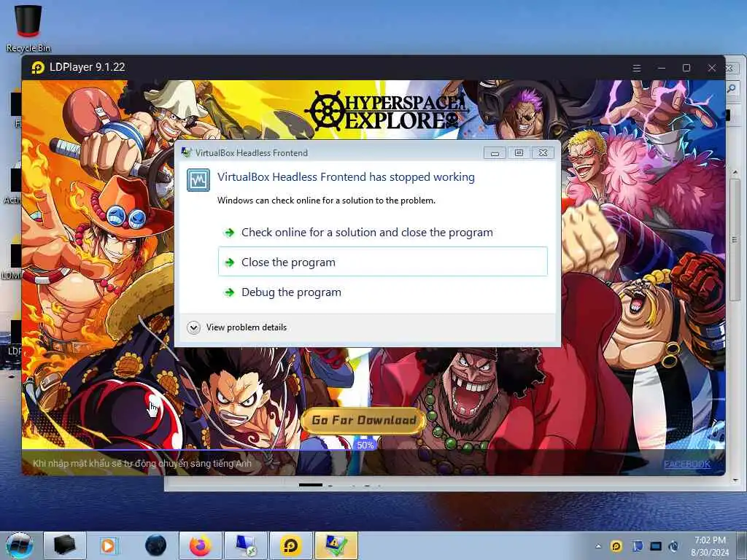The height and width of the screenshot is (560, 747).
Task: Switch to the error report taskbar item
Action: pos(336,545)
